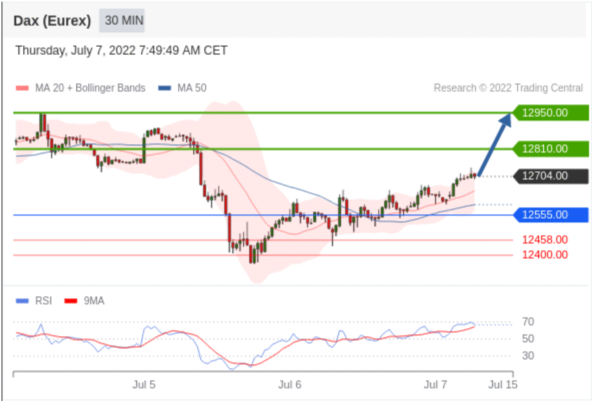Screen dimensions: 596x401
Task: Click the chart timestamp text
Action: pyautogui.click(x=121, y=51)
